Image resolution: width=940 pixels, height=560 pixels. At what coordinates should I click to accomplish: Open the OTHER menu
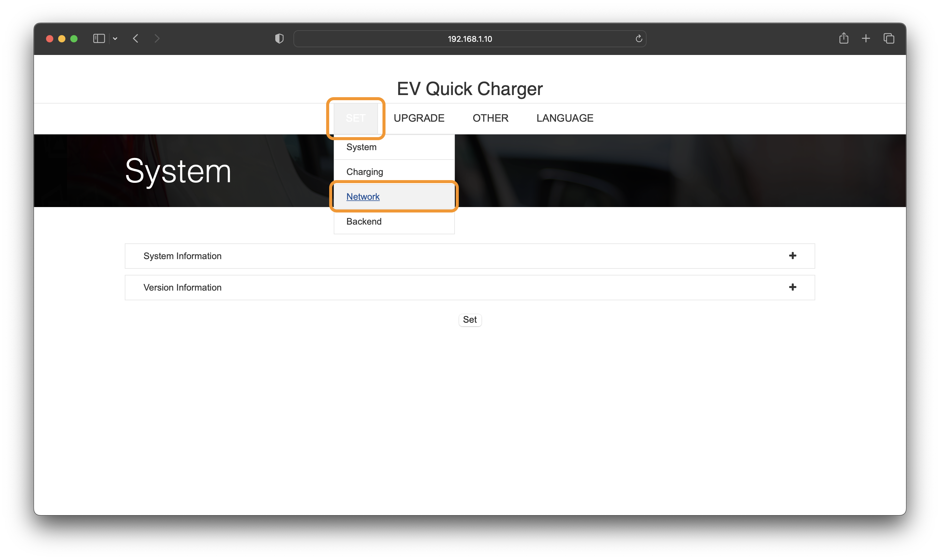[x=490, y=118]
